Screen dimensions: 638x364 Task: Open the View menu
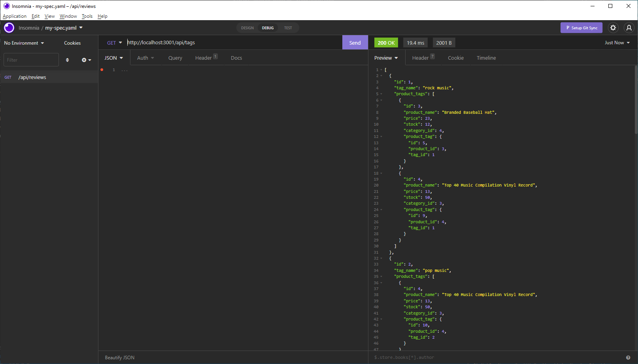point(49,16)
